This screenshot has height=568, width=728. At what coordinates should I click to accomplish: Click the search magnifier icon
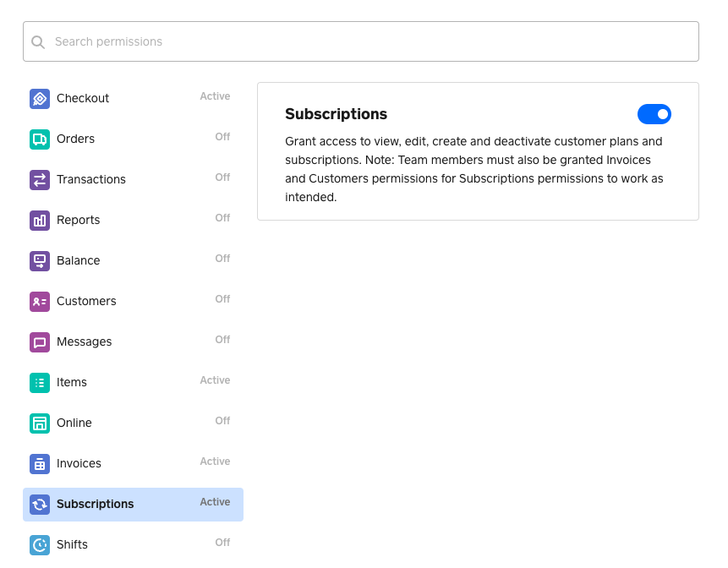[38, 42]
